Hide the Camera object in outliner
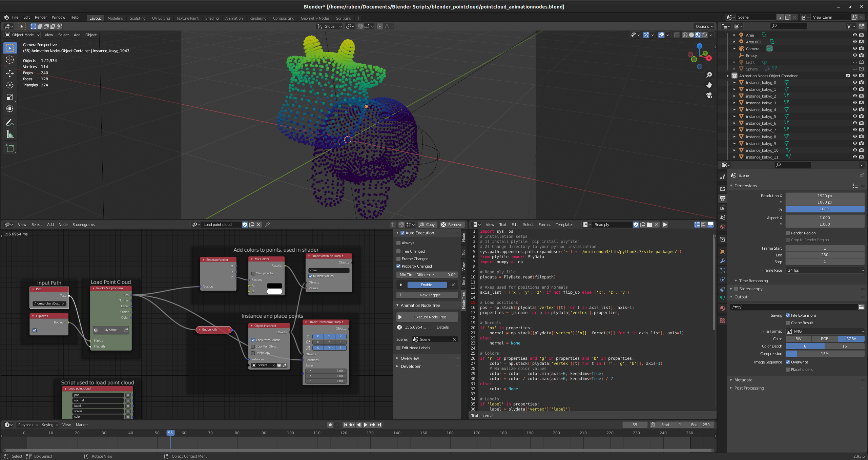Viewport: 868px width, 460px height. click(854, 49)
